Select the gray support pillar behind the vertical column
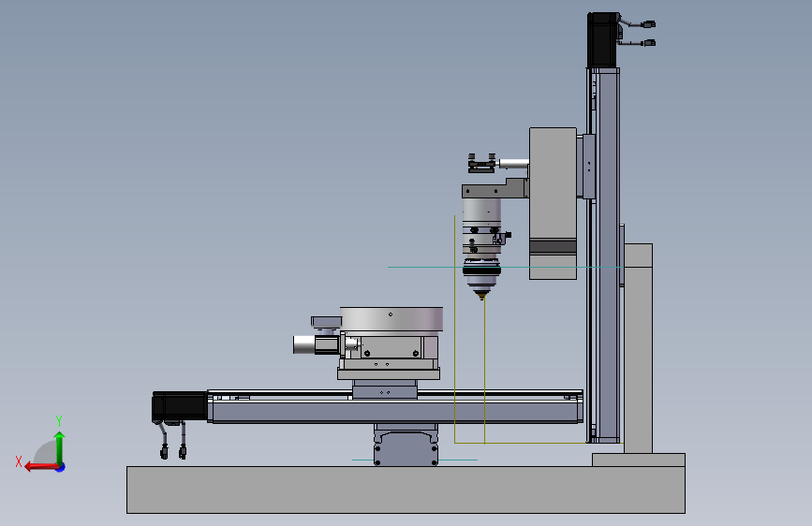812x526 pixels. click(638, 348)
